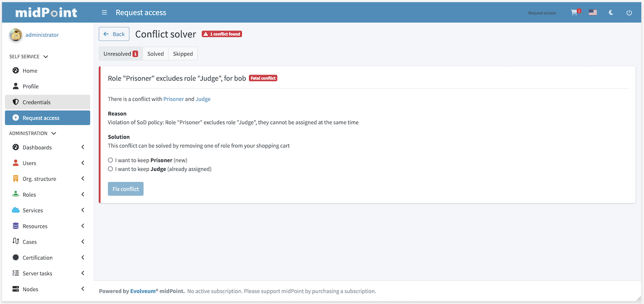
Task: Click the Home dashboard icon
Action: tap(16, 71)
